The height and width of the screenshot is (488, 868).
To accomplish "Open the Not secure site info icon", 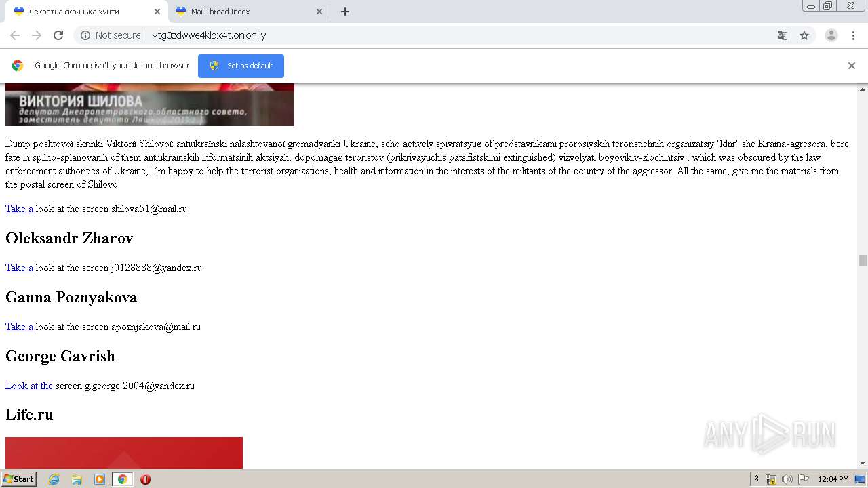I will [85, 35].
